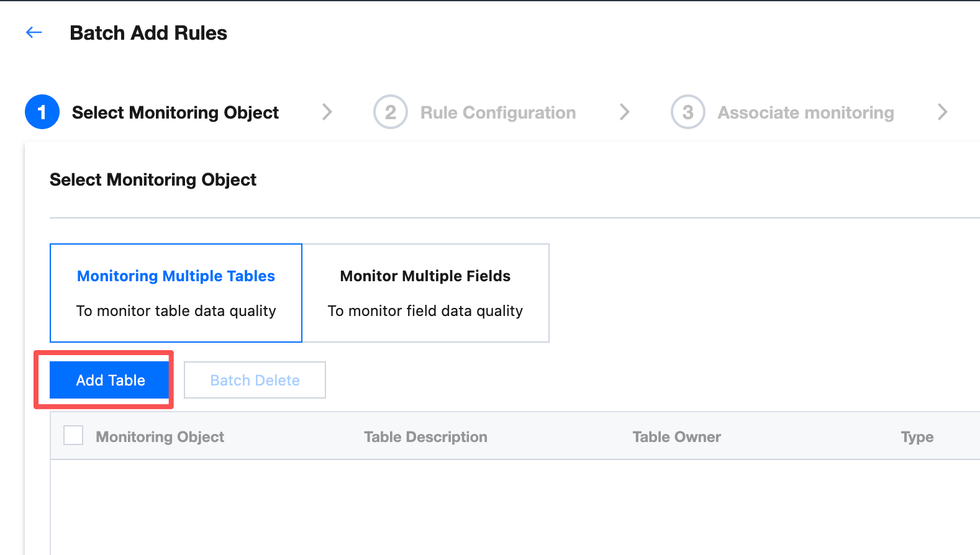Viewport: 980px width, 555px height.
Task: Click chevron after Select Monitoring Object step
Action: click(327, 112)
